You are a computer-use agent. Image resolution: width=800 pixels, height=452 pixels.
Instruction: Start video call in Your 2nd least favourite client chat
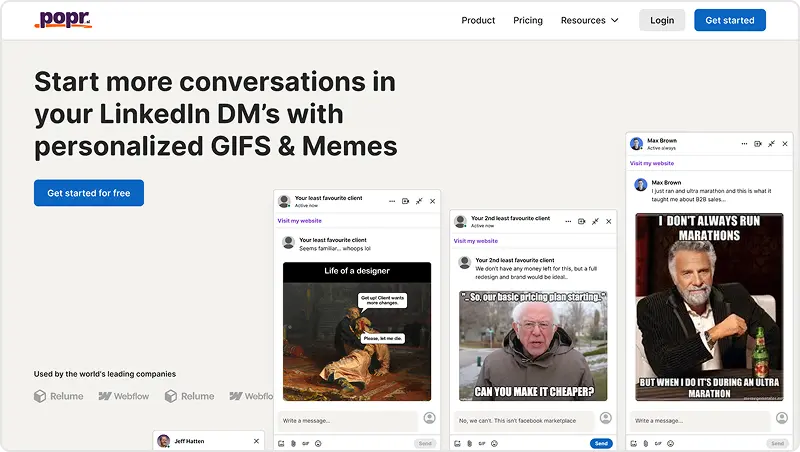point(581,221)
